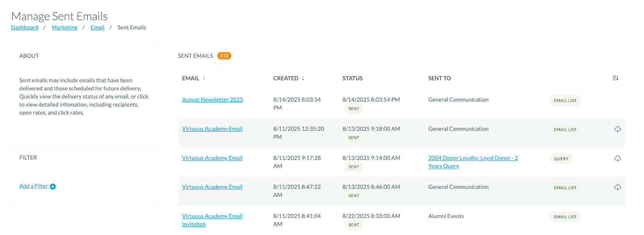
Task: Click QUERY tag in Donor Loyalty row
Action: pos(561,159)
